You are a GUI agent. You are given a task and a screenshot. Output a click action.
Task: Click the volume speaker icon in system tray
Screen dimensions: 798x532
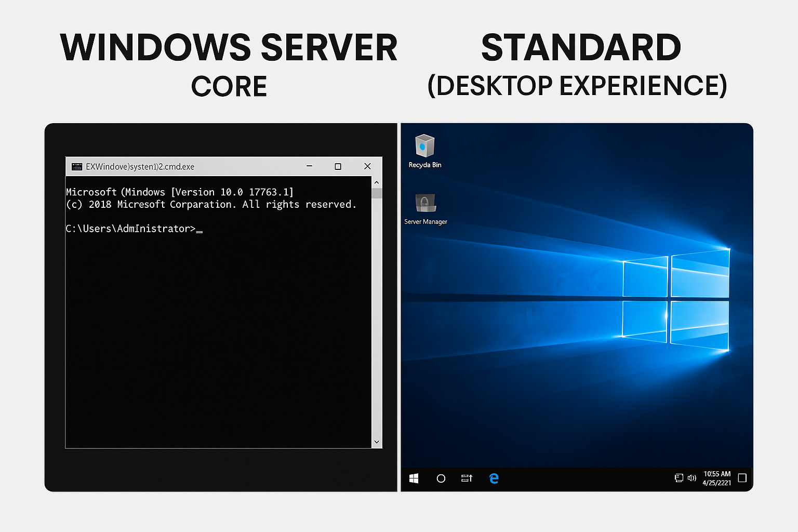(692, 478)
